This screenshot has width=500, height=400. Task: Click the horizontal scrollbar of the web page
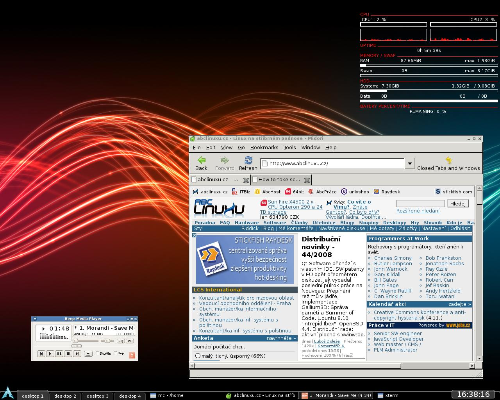click(332, 366)
